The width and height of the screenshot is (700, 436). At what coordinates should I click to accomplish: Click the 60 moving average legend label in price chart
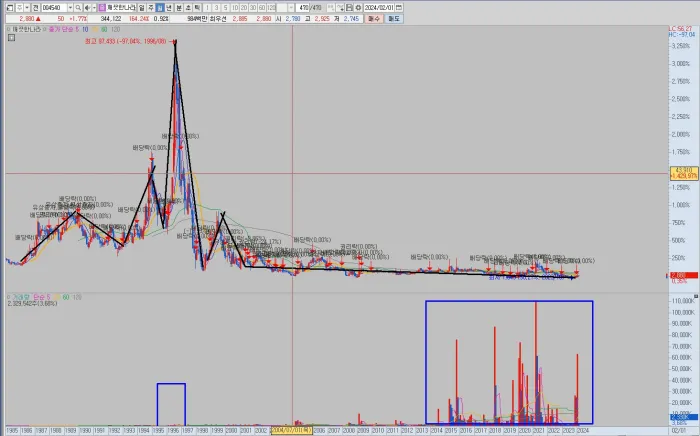(x=104, y=29)
